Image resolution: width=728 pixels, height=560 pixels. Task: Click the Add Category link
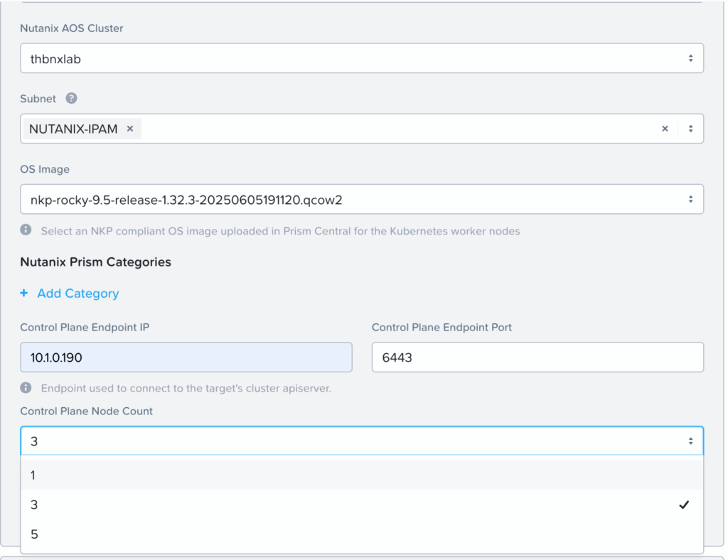[78, 294]
